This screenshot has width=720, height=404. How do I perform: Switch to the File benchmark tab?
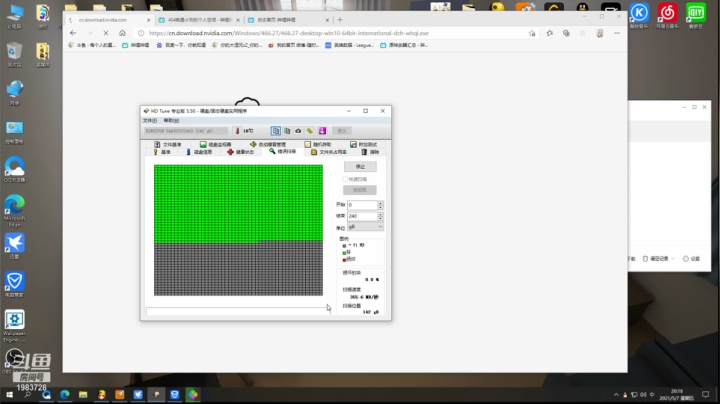pyautogui.click(x=168, y=144)
